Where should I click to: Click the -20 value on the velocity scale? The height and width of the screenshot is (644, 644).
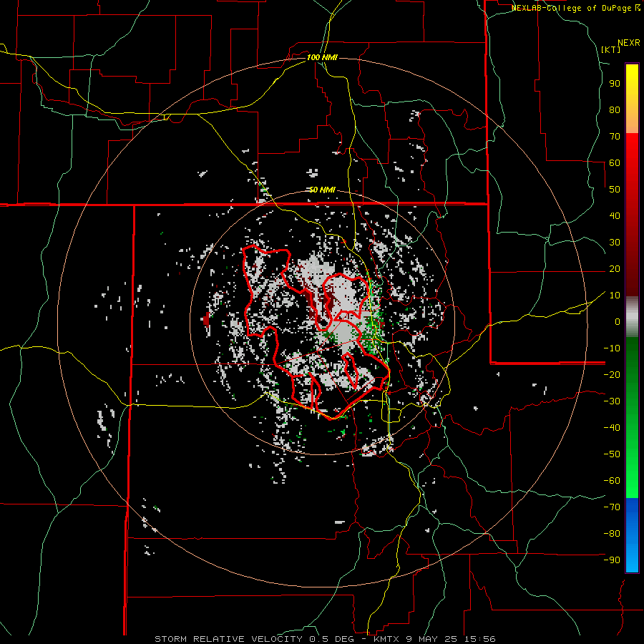pos(612,374)
